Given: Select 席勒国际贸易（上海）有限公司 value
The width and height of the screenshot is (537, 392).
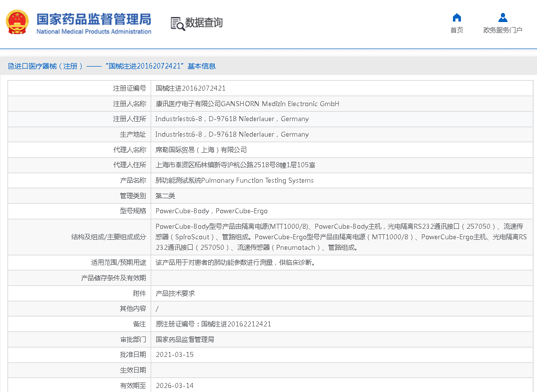Looking at the screenshot, I should 201,150.
